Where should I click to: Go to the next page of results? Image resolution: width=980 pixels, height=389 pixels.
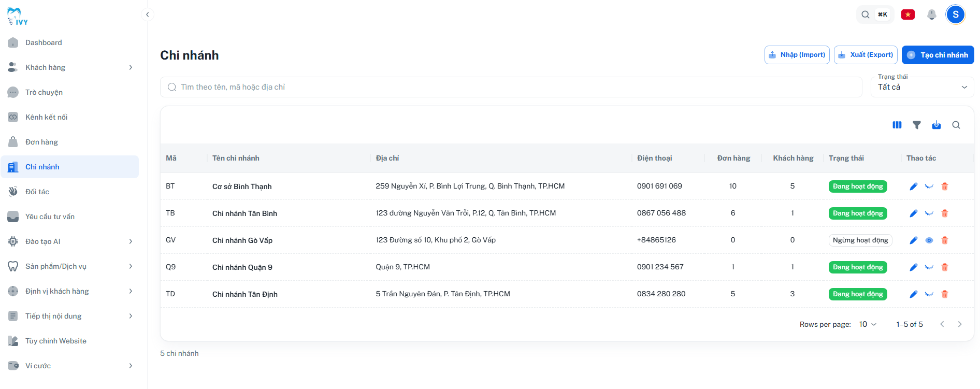click(x=960, y=324)
